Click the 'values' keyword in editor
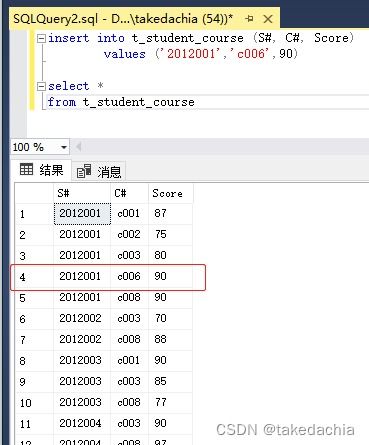The image size is (369, 445). [x=125, y=54]
